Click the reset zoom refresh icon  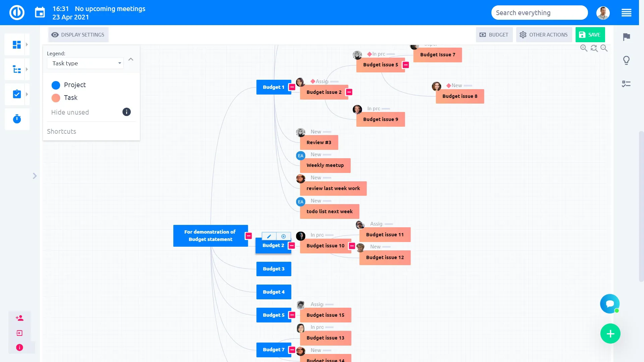(594, 48)
